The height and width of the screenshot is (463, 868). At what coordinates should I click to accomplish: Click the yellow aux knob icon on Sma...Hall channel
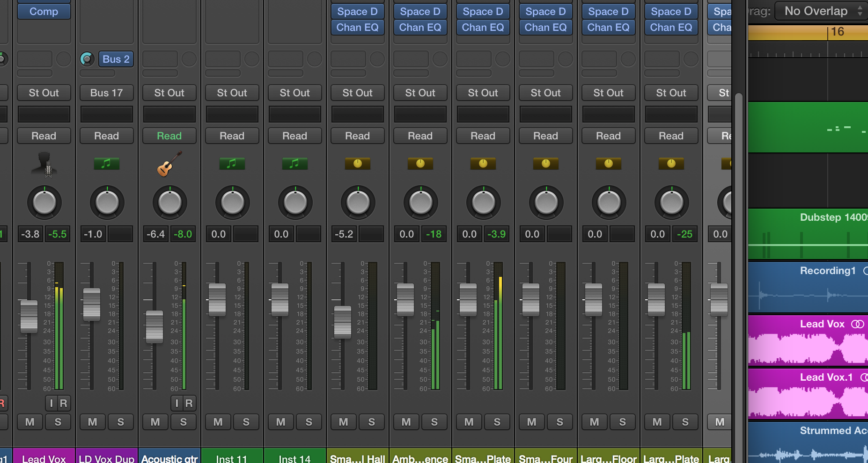pos(357,163)
